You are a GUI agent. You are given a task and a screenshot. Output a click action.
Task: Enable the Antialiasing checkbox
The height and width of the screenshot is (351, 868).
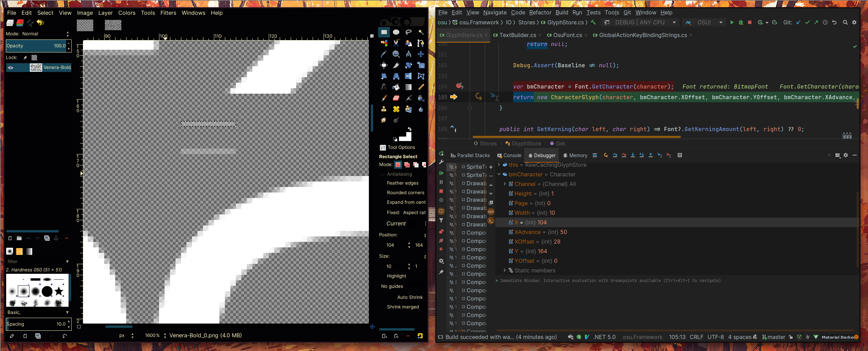[x=384, y=174]
